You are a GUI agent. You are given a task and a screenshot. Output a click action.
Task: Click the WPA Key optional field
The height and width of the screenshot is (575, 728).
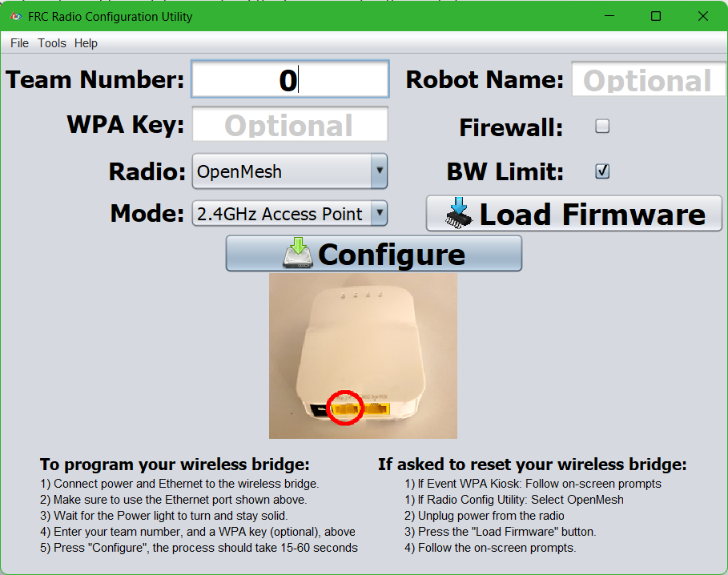[x=289, y=124]
